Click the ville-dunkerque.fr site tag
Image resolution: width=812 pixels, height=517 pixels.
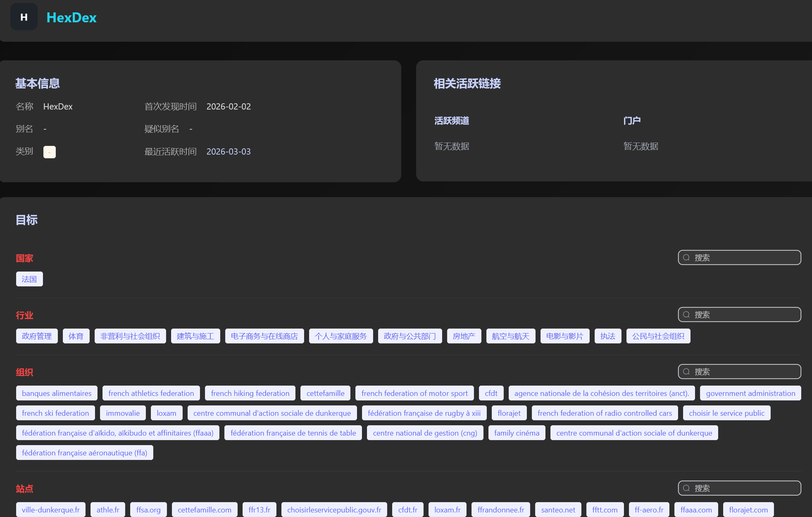point(51,510)
